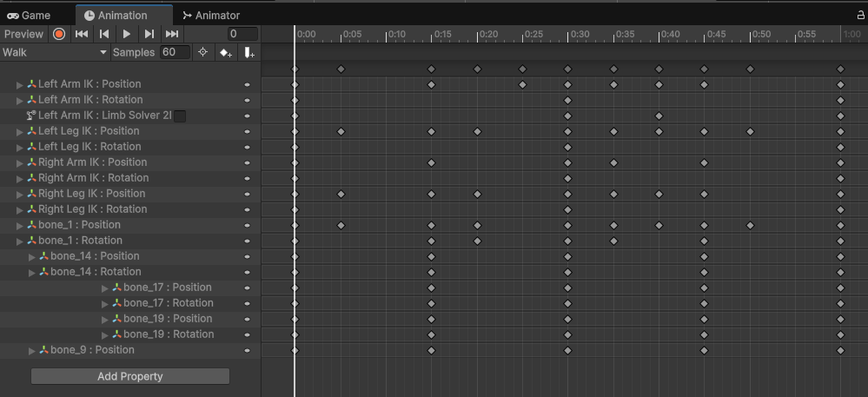
Task: Click the Samples value field
Action: pos(175,53)
